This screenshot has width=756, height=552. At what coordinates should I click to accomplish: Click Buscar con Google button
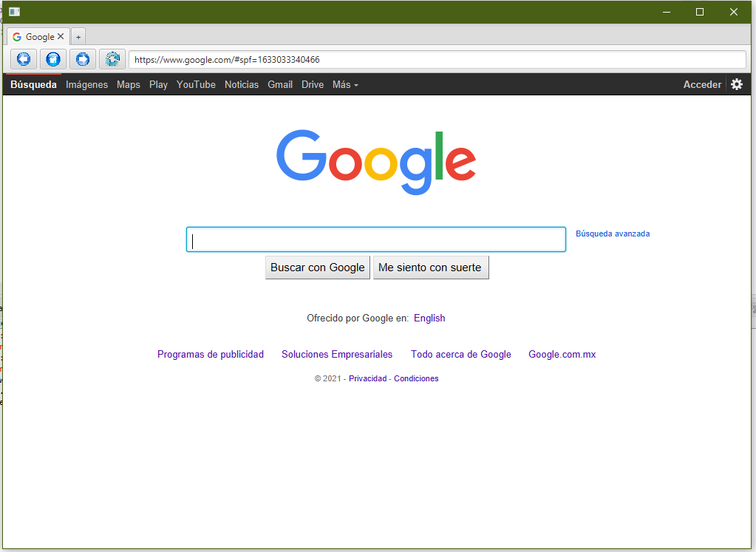click(317, 268)
